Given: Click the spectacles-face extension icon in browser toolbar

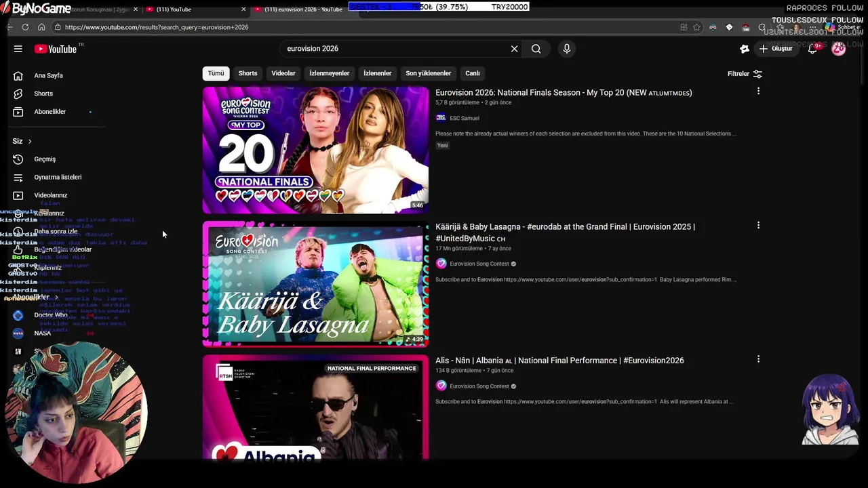Looking at the screenshot, I should pyautogui.click(x=713, y=27).
